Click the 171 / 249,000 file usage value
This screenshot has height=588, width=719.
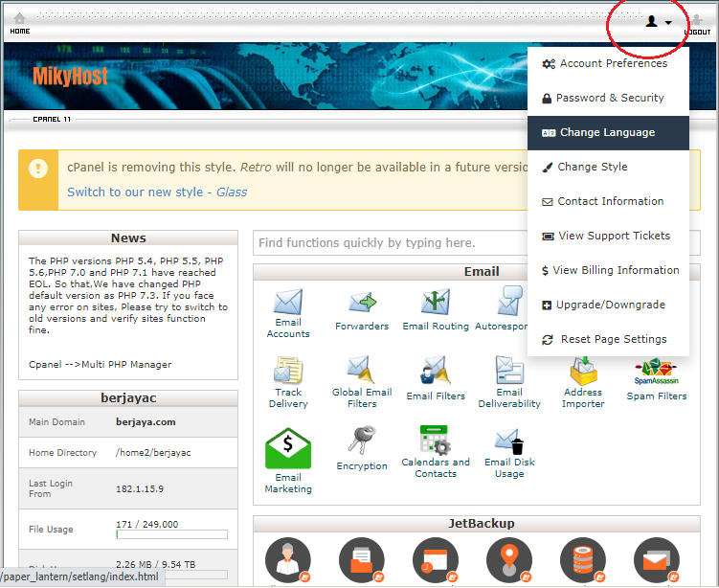pos(147,524)
